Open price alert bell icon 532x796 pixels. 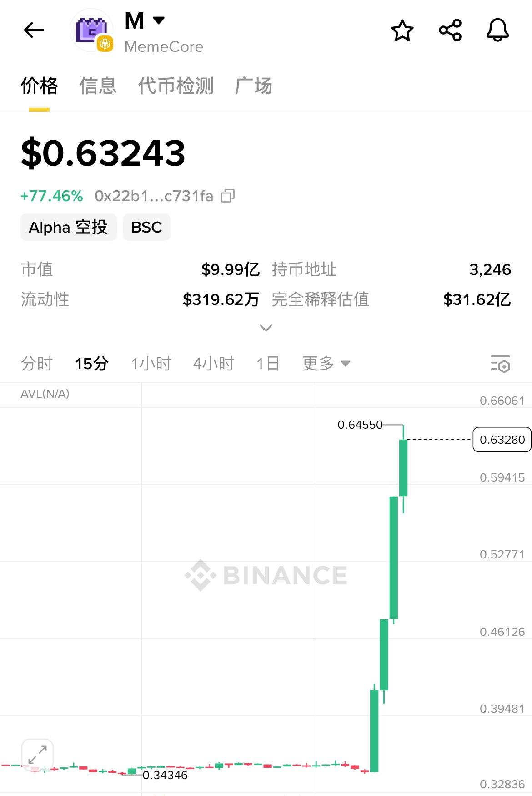[497, 30]
